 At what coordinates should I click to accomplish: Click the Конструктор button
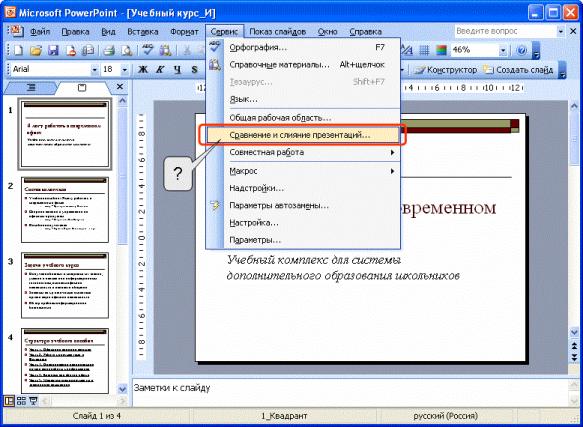click(x=446, y=70)
